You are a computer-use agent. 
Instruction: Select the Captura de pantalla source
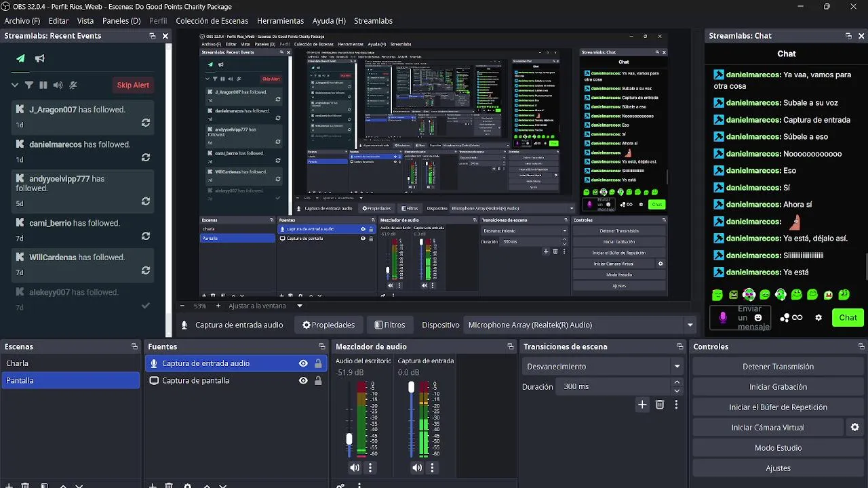coord(236,380)
